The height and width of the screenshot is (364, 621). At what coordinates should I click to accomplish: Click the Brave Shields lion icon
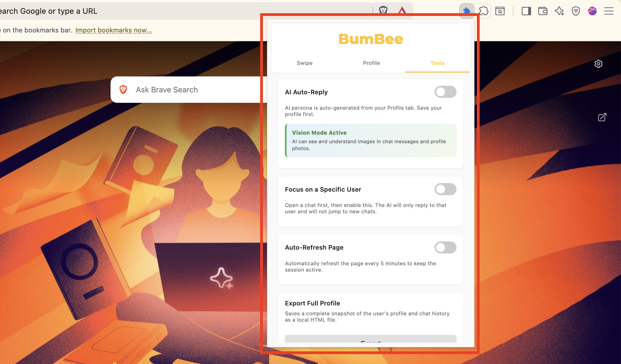click(x=383, y=10)
